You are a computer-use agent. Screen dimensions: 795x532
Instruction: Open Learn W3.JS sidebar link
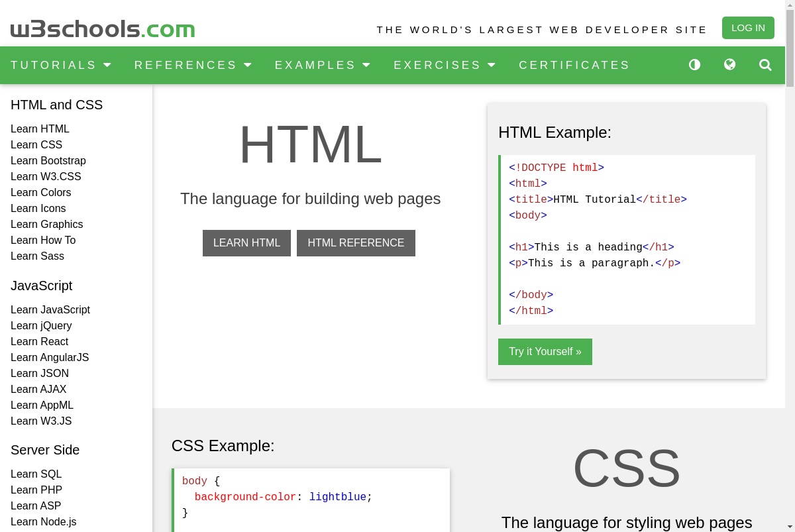point(41,421)
